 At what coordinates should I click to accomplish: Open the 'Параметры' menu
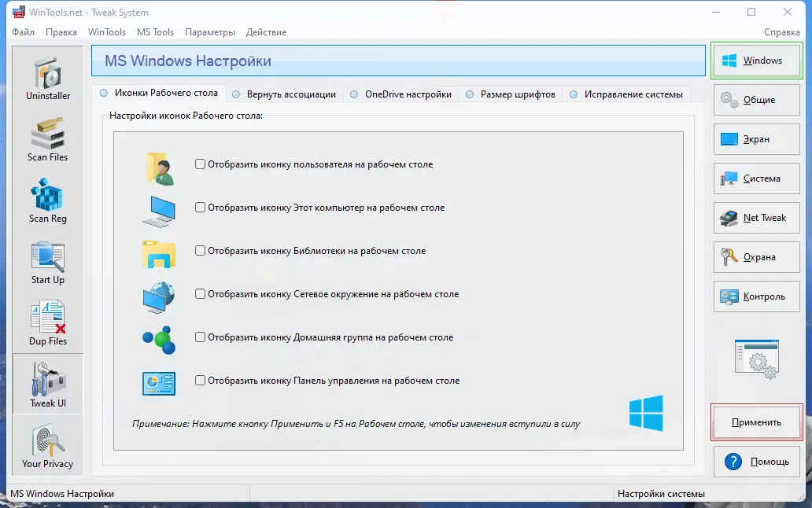tap(210, 32)
